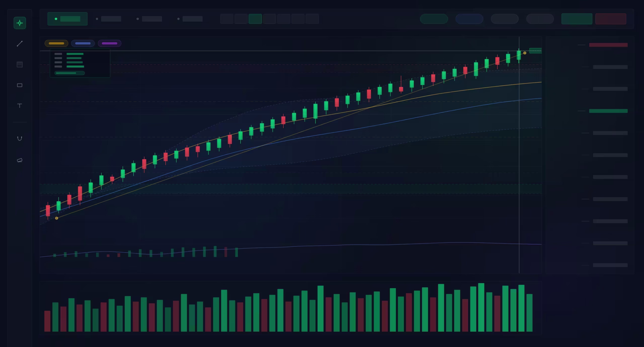The image size is (644, 347).
Task: Toggle the magnet snap tool
Action: point(20,139)
